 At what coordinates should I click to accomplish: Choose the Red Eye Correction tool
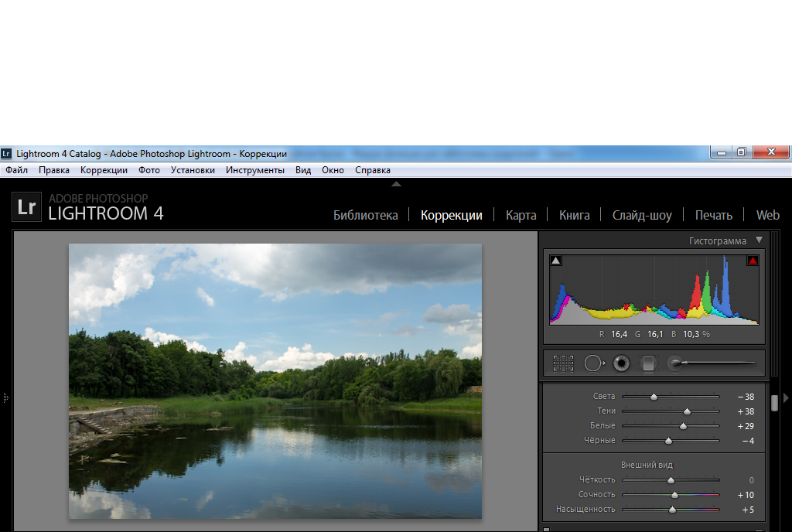pos(620,363)
